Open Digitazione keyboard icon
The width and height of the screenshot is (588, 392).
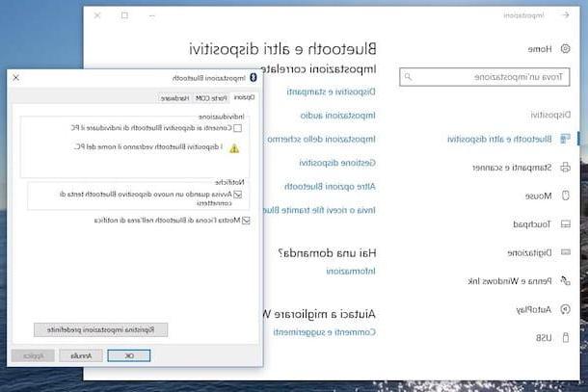click(565, 252)
